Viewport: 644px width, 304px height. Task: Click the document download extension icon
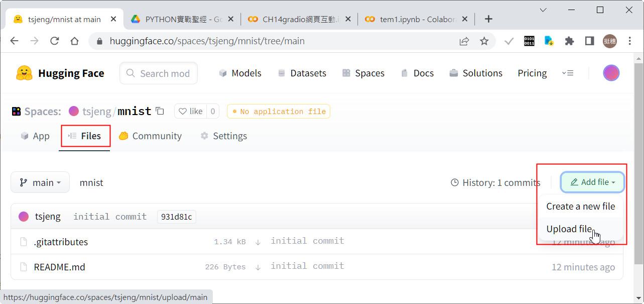click(x=549, y=41)
